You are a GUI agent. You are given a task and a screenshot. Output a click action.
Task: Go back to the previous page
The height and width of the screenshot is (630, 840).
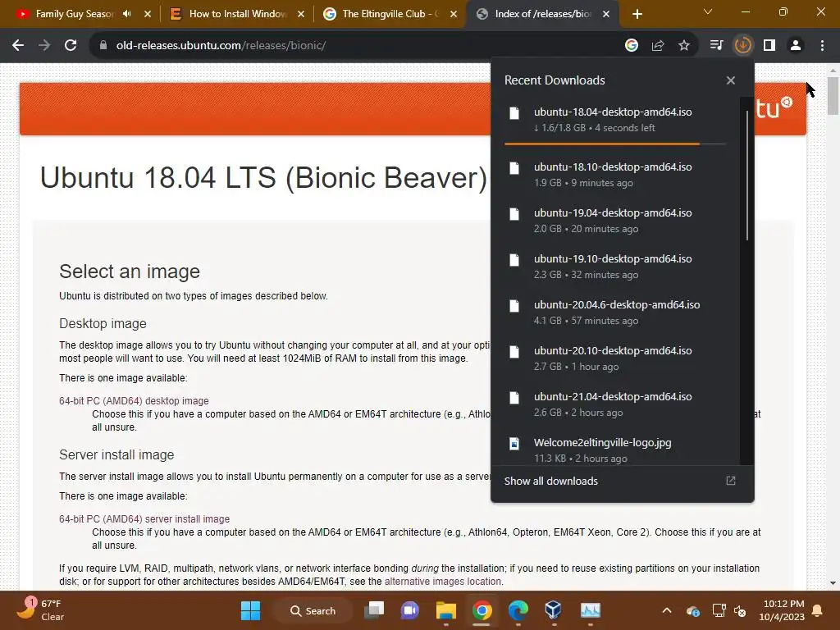coord(18,46)
